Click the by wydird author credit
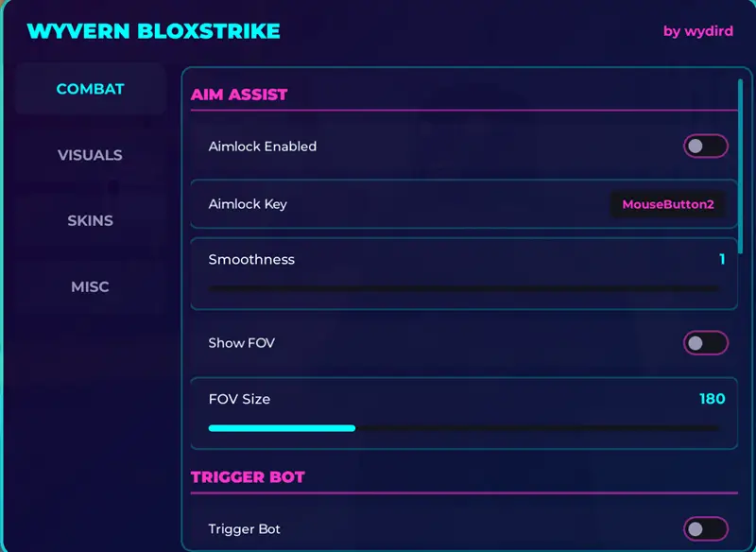756x552 pixels. coord(698,30)
